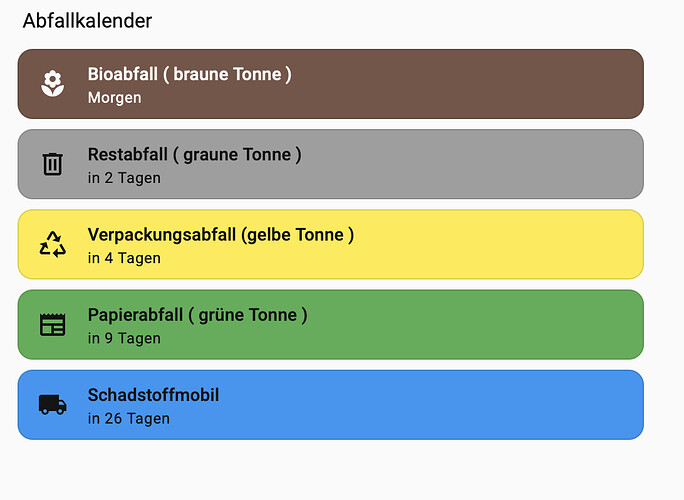Click the flower icon for Bioabfall
The height and width of the screenshot is (500, 684).
click(x=53, y=84)
